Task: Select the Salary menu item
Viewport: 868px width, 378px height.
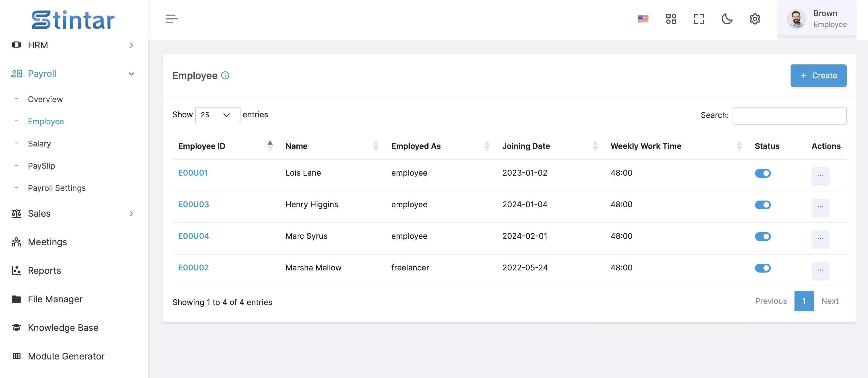Action: pyautogui.click(x=39, y=143)
